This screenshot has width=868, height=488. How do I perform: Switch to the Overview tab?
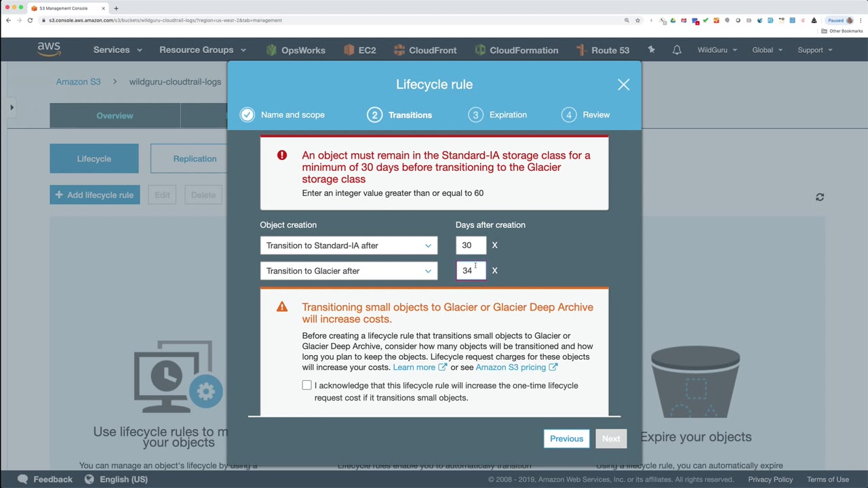click(x=115, y=116)
